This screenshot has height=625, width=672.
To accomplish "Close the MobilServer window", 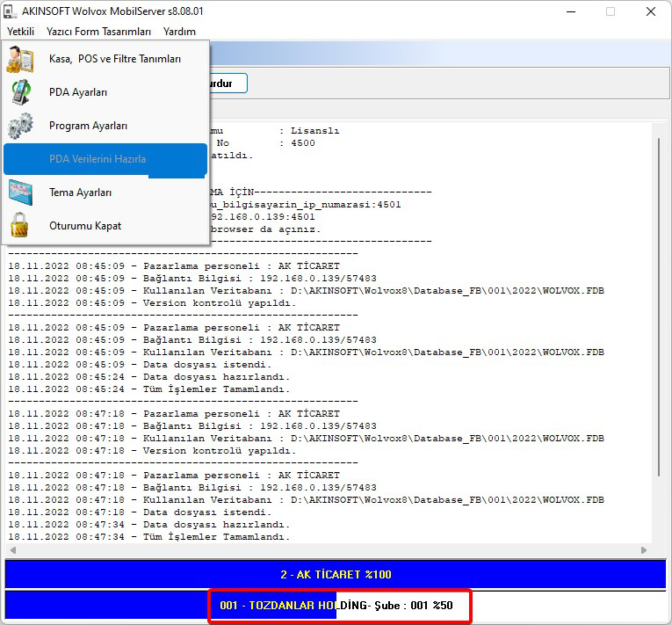I will (651, 11).
